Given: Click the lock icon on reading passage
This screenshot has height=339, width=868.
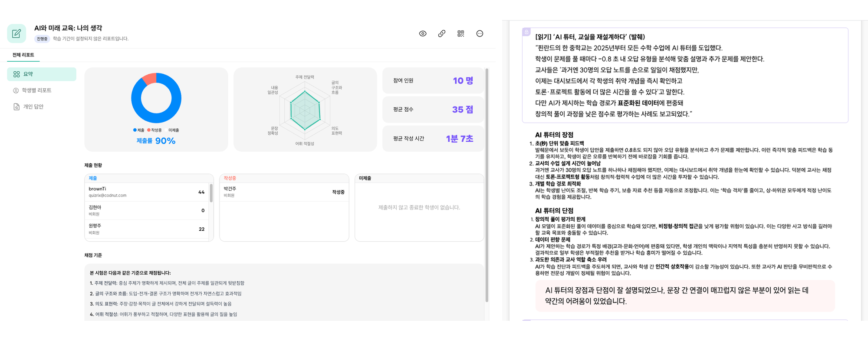Looking at the screenshot, I should click(526, 32).
